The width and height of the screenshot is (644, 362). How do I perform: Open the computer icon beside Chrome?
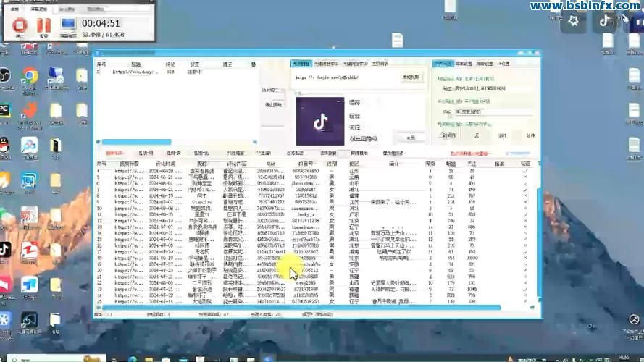click(x=56, y=77)
